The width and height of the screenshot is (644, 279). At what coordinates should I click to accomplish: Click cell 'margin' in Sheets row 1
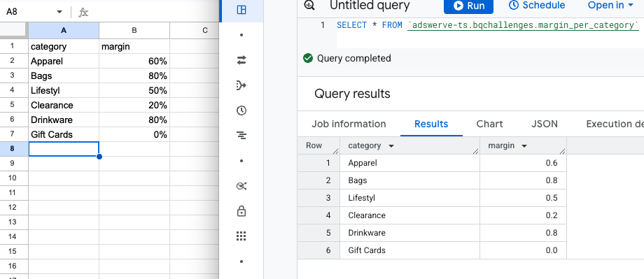click(134, 46)
